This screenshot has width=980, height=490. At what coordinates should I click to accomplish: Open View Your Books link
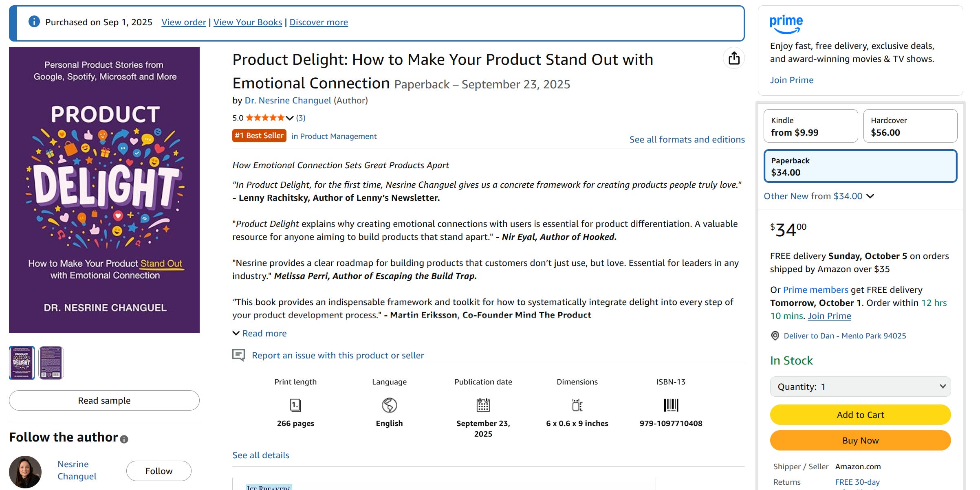tap(248, 22)
